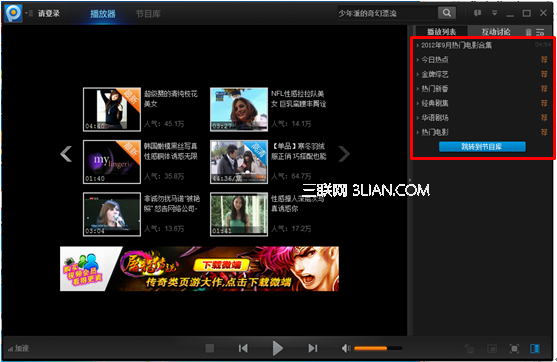Show next recommendations with the right arrow
Viewport: 557px width, 362px height.
[x=344, y=154]
